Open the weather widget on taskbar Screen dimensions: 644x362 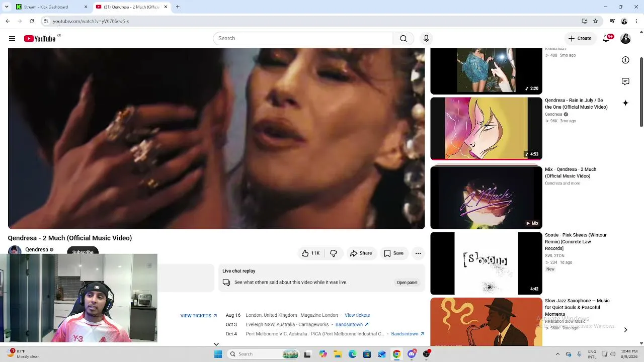click(x=24, y=354)
